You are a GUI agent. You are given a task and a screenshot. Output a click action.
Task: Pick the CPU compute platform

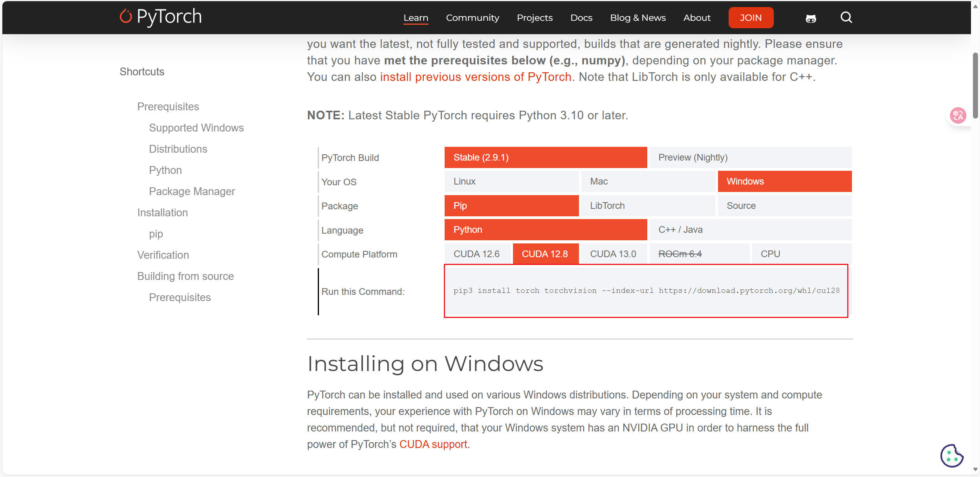coord(802,254)
